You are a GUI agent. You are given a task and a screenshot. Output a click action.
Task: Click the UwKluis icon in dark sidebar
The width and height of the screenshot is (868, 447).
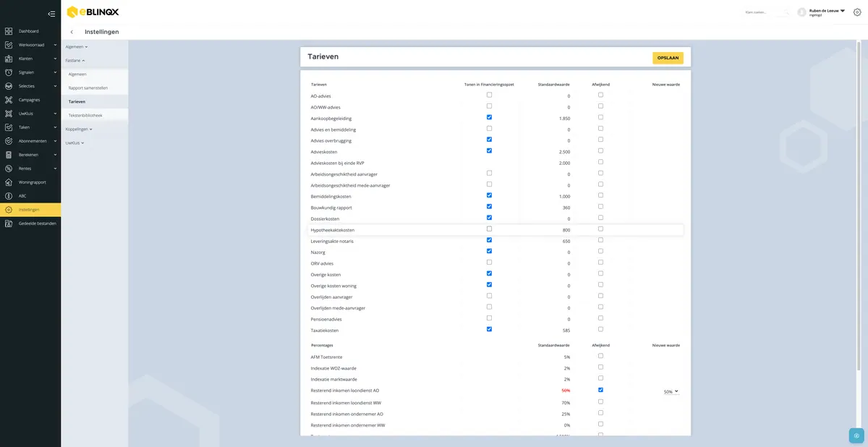[8, 114]
